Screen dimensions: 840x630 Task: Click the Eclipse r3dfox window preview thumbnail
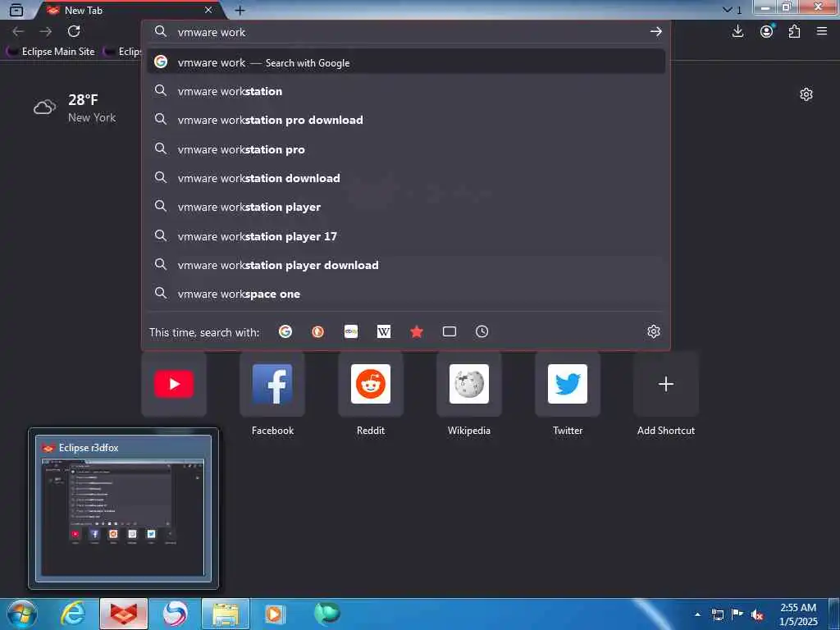click(123, 509)
